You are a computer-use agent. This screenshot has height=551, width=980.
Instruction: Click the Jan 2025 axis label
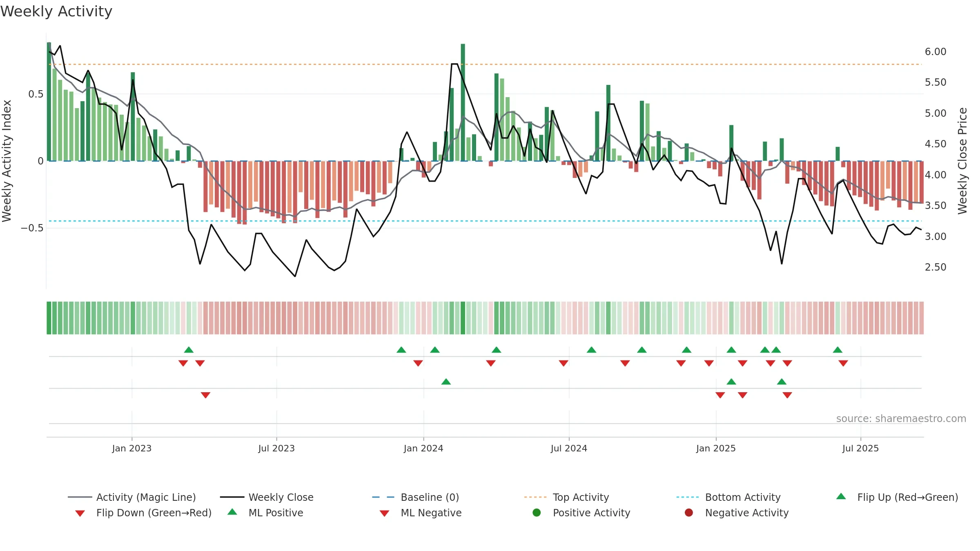[x=716, y=448]
